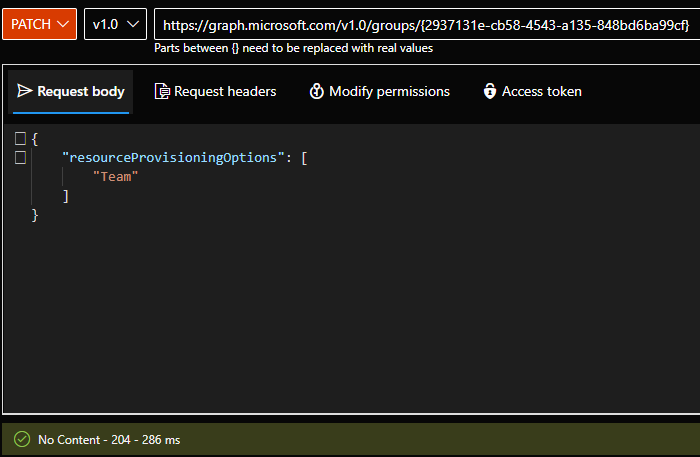
Task: Click the Modify permissions key icon
Action: coord(317,91)
